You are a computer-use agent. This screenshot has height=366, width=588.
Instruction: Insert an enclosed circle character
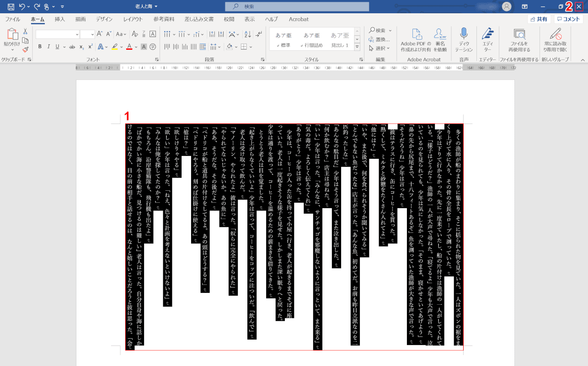point(153,47)
